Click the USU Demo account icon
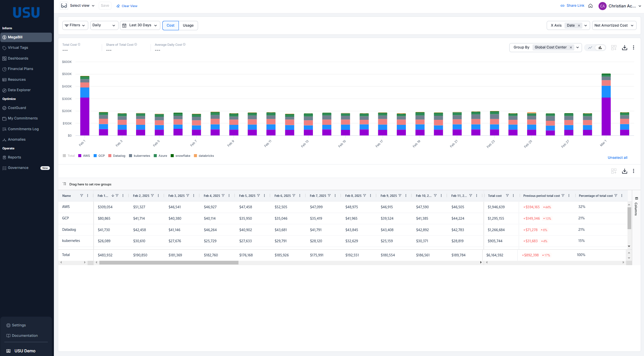Screen dimensions: 644x356 pos(8,351)
